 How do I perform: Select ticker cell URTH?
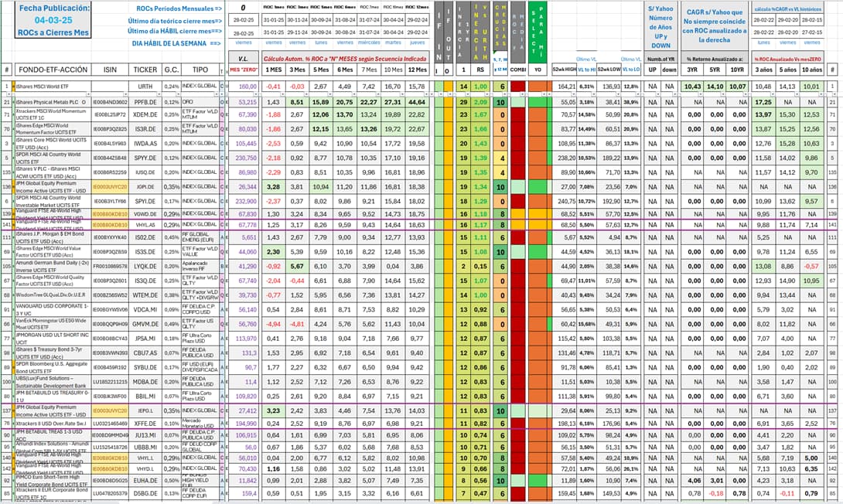tap(145, 87)
